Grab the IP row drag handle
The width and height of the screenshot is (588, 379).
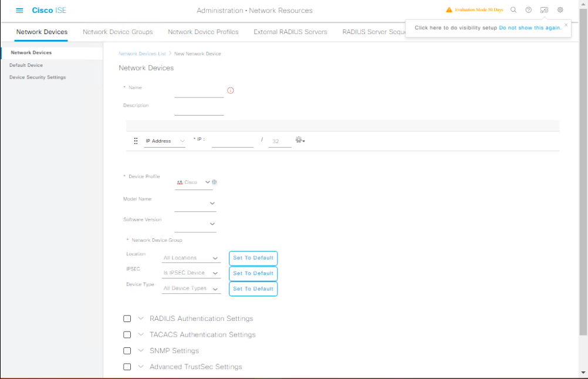136,141
